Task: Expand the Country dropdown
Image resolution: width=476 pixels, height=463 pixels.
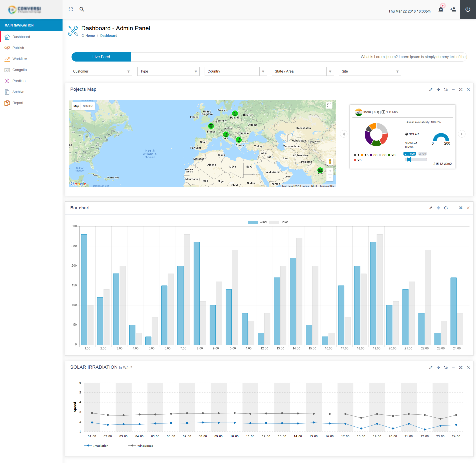Action: point(235,72)
